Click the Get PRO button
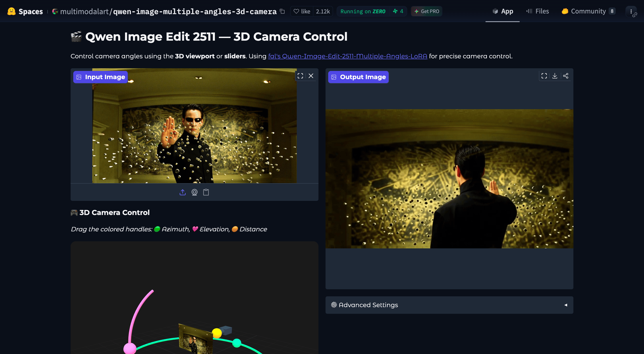644x354 pixels. tap(426, 11)
